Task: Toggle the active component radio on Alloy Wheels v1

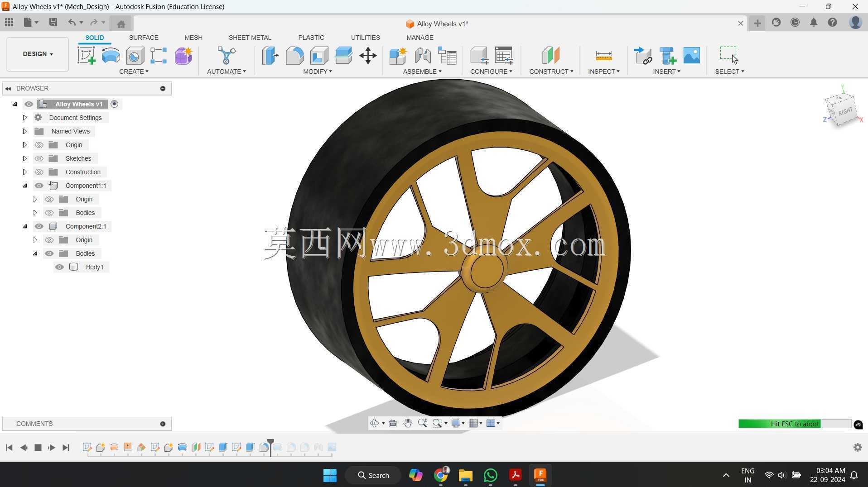Action: [115, 104]
